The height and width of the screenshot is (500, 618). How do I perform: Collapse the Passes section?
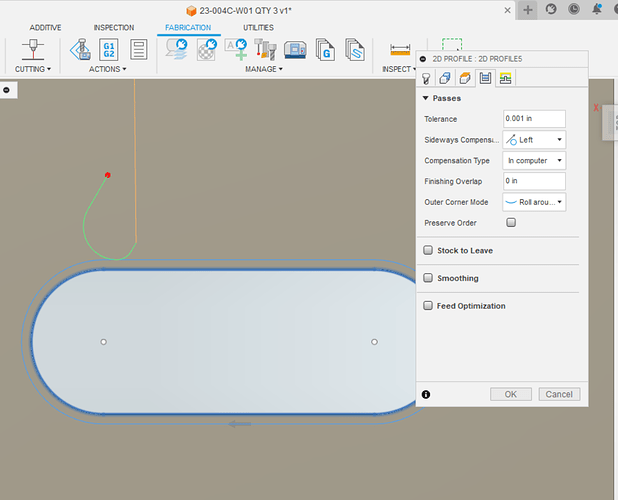tap(426, 98)
